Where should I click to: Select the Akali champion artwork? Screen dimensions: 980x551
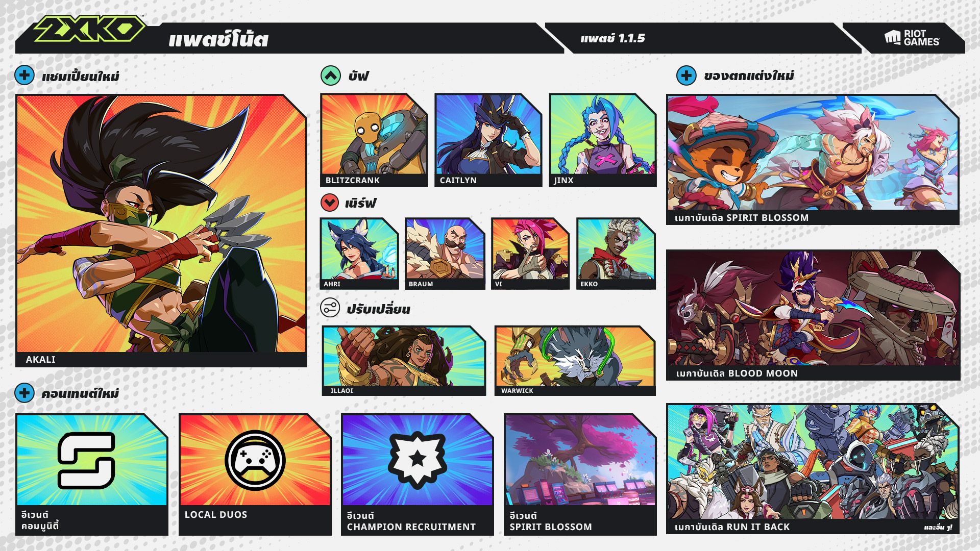pyautogui.click(x=161, y=230)
